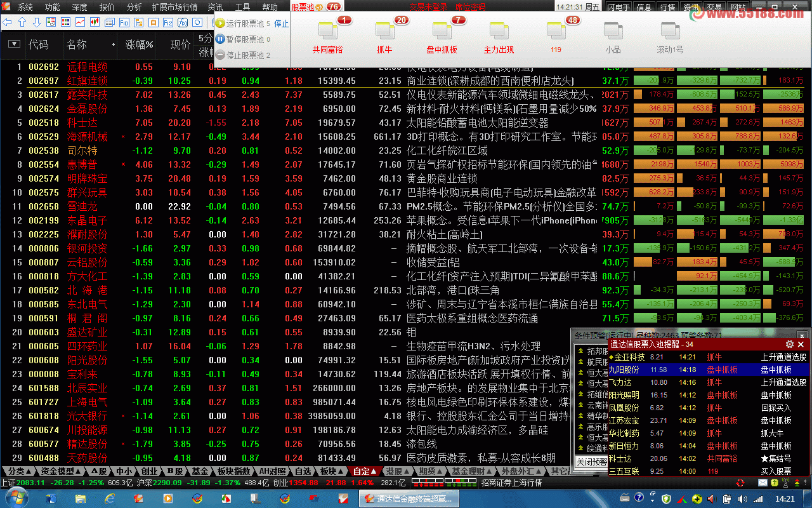Viewport: 812px width, 508px height.
Task: Select the 九阳股份 row in reminder popup
Action: click(x=709, y=370)
